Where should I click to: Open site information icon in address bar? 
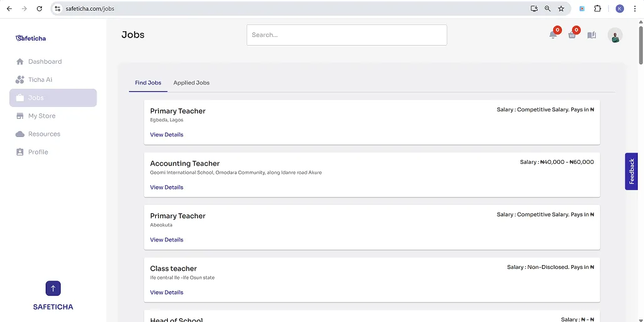(x=58, y=9)
